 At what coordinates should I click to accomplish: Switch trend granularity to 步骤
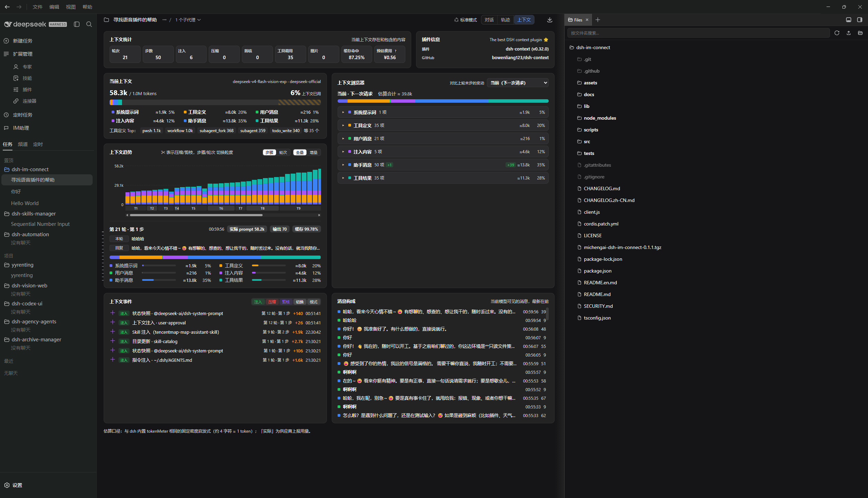(x=270, y=153)
